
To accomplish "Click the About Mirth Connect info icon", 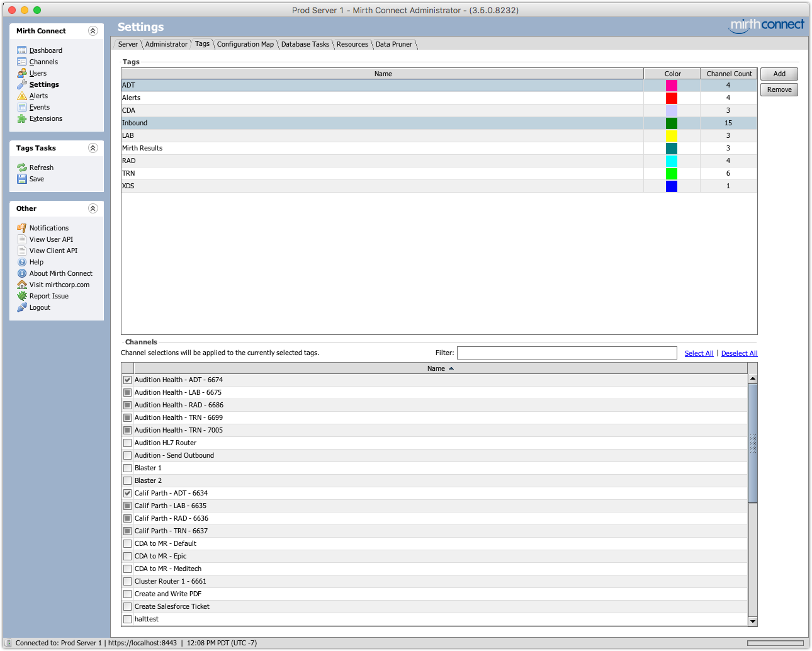I will [22, 273].
